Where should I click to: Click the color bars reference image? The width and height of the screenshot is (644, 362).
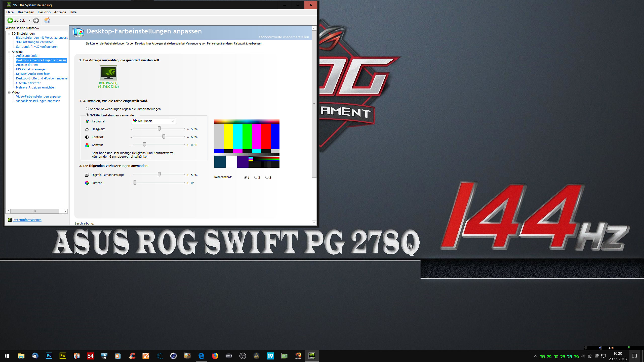pyautogui.click(x=247, y=144)
